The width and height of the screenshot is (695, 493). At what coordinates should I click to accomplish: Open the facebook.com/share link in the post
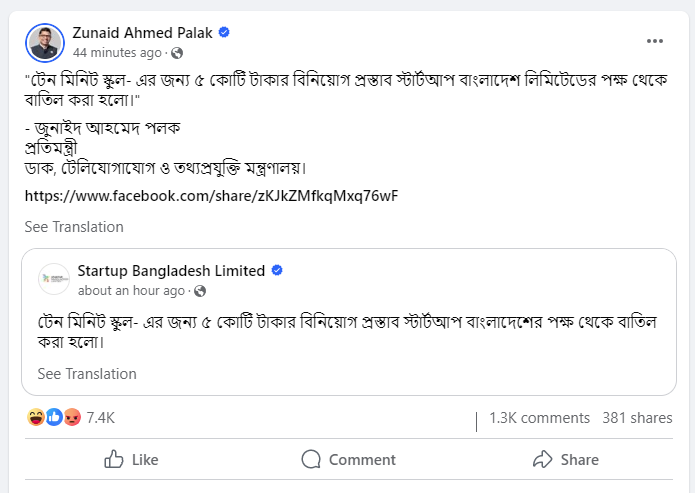coord(211,195)
